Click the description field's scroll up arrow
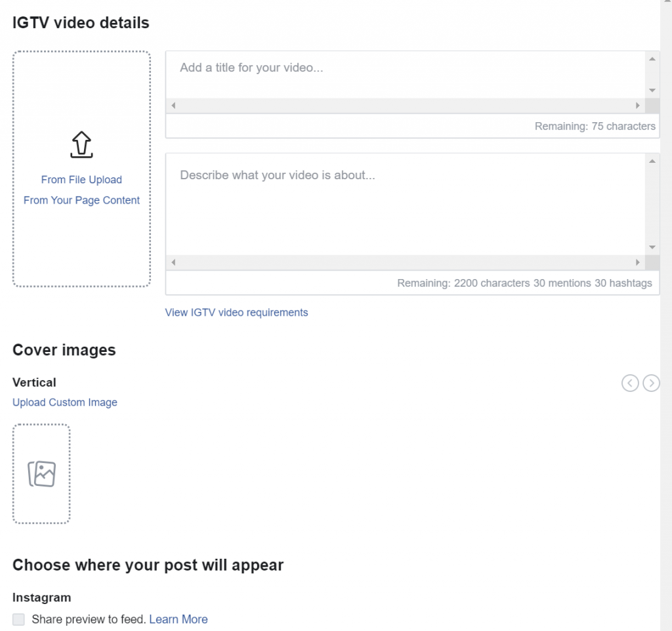Viewport: 672px width, 631px height. [652, 161]
